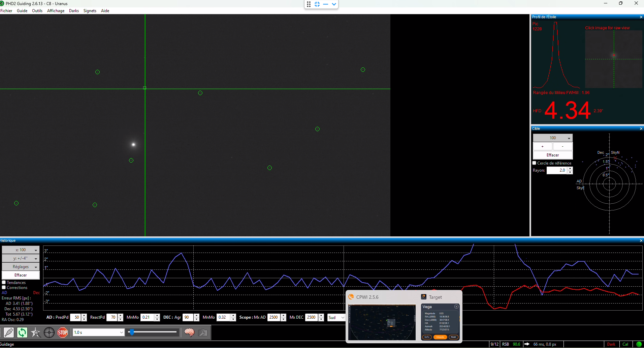Click the + zoom button in Cible
The image size is (644, 348).
point(543,146)
